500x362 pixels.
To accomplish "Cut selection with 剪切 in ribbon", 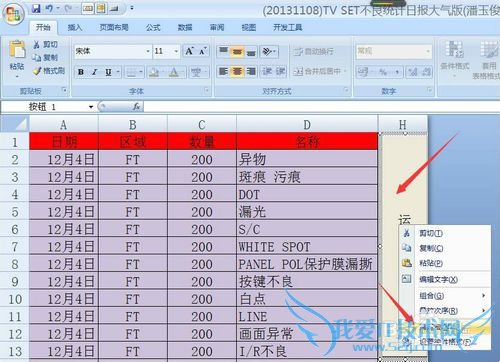I will coord(46,44).
